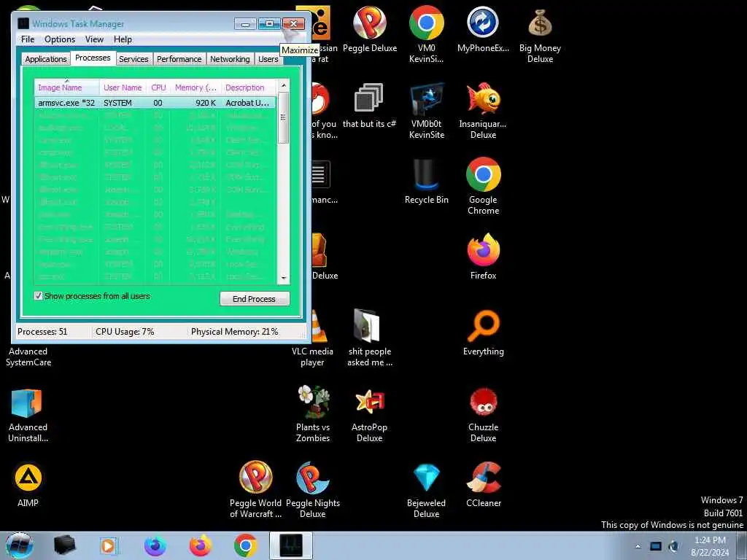Select the 'that but its c#' icon
747x560 pixels.
369,105
